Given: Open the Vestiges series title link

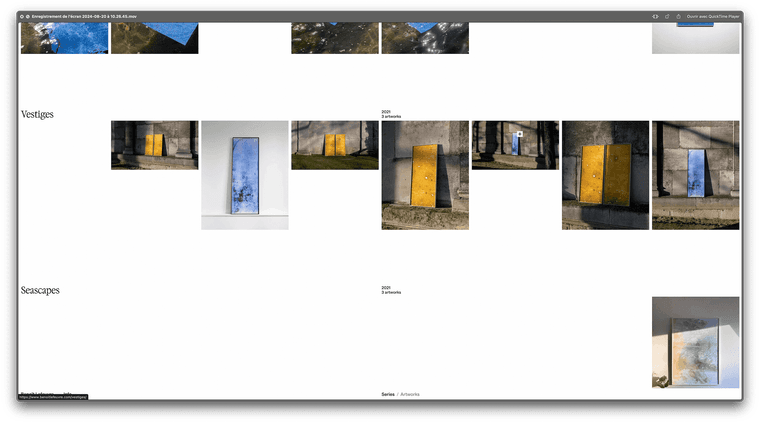Looking at the screenshot, I should [x=37, y=115].
